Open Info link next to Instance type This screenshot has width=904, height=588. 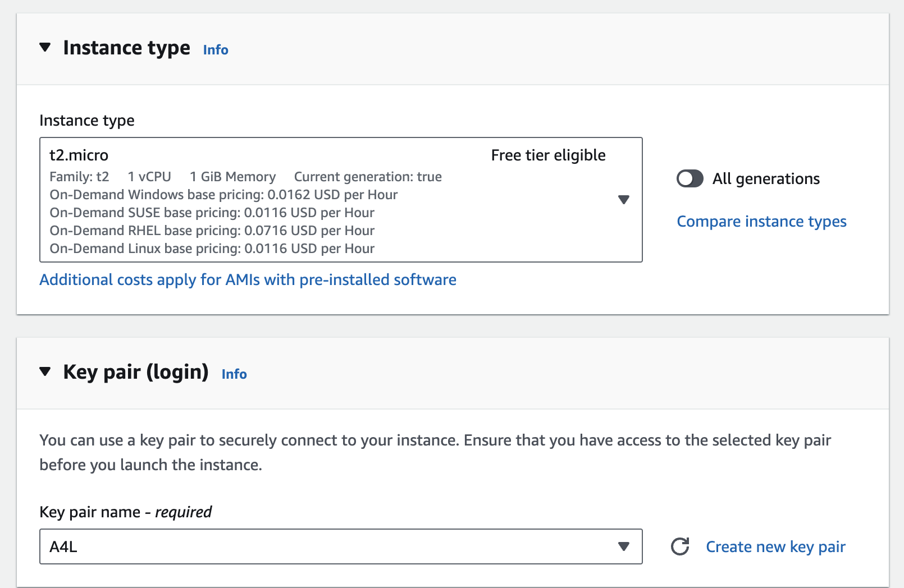pos(216,50)
